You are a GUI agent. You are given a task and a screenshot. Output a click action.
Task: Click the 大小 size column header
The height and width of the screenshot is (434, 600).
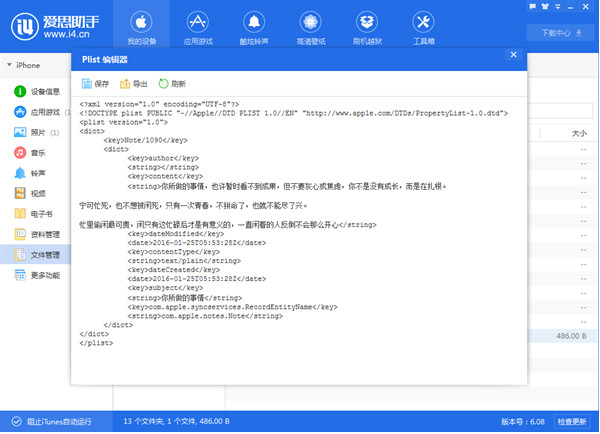point(579,133)
